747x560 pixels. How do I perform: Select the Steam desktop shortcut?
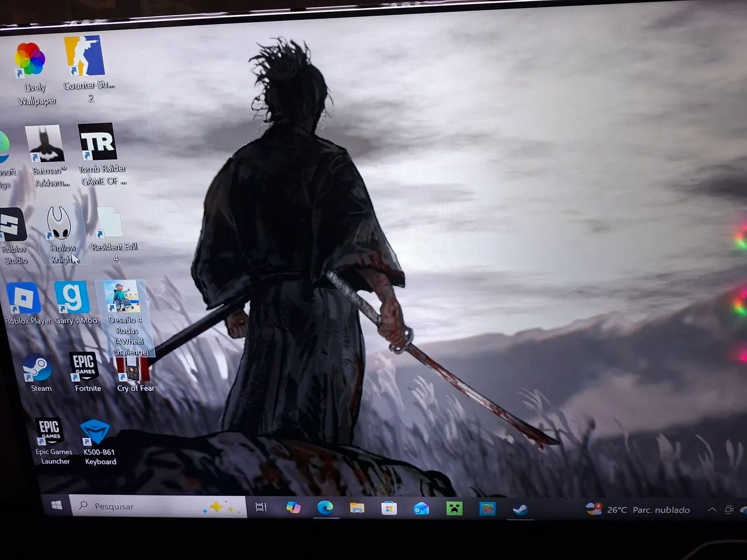click(39, 373)
